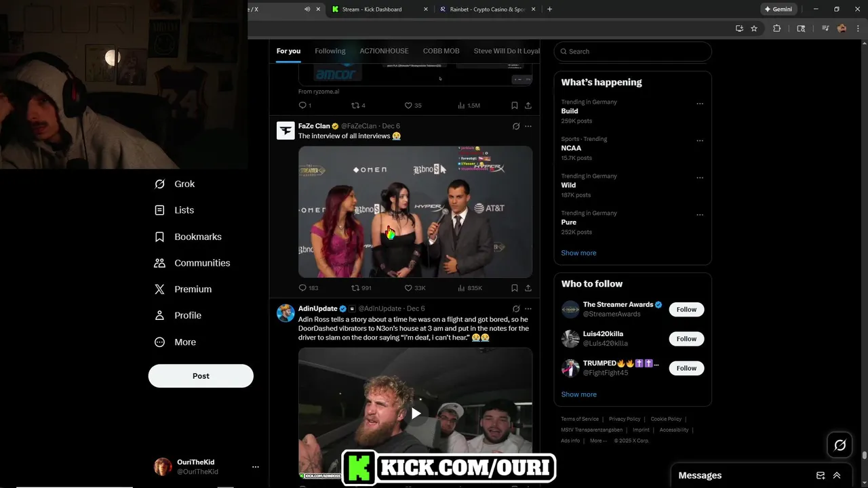Like the ryzome.ai post with 35 likes
This screenshot has height=488, width=868.
pyautogui.click(x=413, y=105)
